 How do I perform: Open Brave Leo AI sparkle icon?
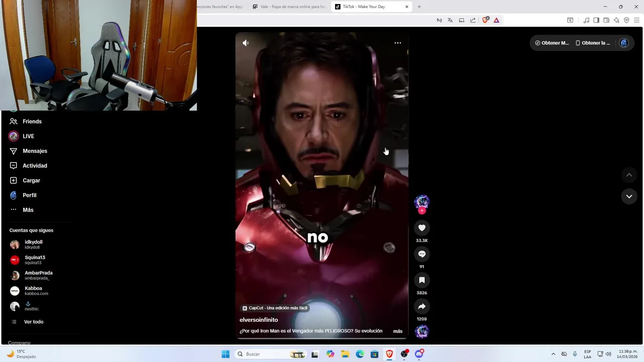pyautogui.click(x=616, y=20)
